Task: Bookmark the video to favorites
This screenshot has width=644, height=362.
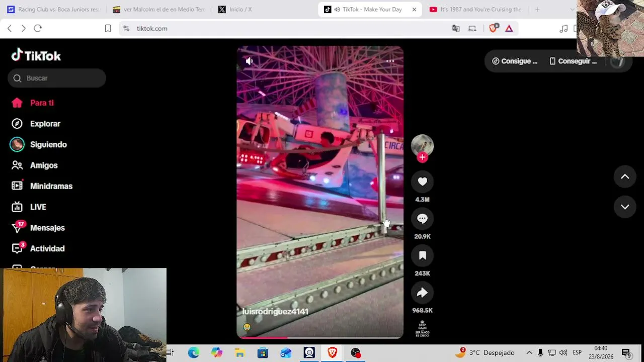Action: coord(422,255)
